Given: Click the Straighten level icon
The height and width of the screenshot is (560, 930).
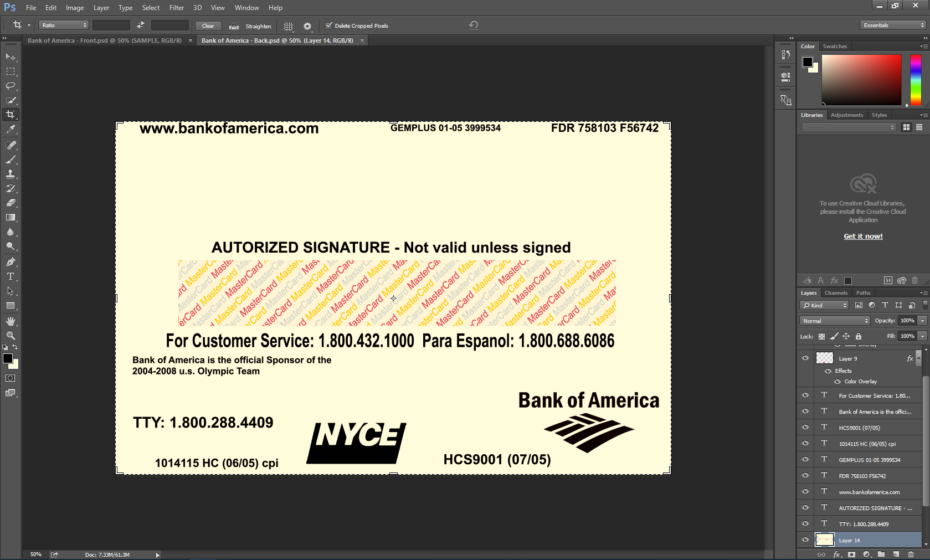Looking at the screenshot, I should click(234, 26).
